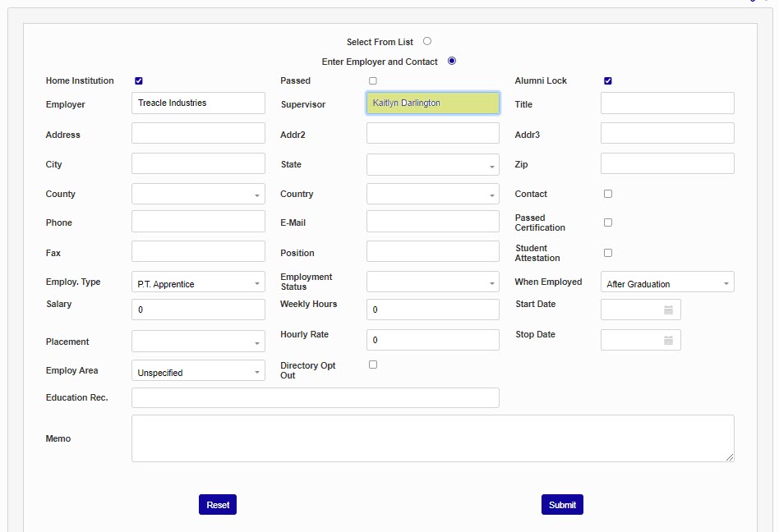Open the Start Date calendar picker

click(668, 310)
